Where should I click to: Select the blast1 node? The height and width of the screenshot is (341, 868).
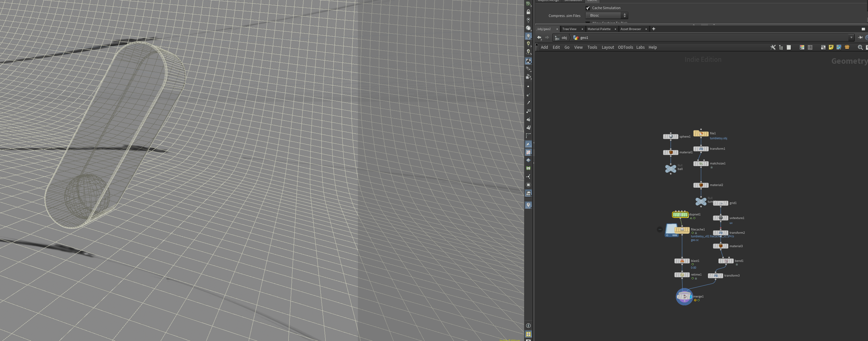682,261
